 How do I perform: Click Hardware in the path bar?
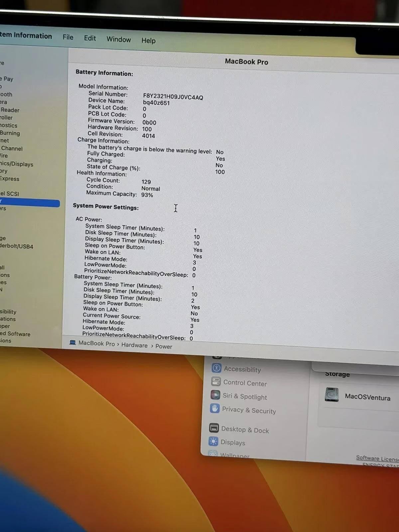tap(134, 345)
